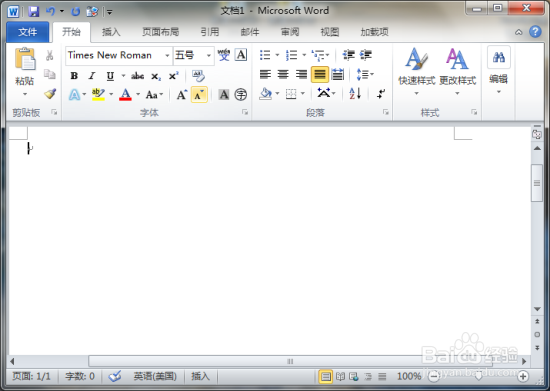This screenshot has height=391, width=550.
Task: Switch to the 视图 View tab
Action: pos(329,32)
